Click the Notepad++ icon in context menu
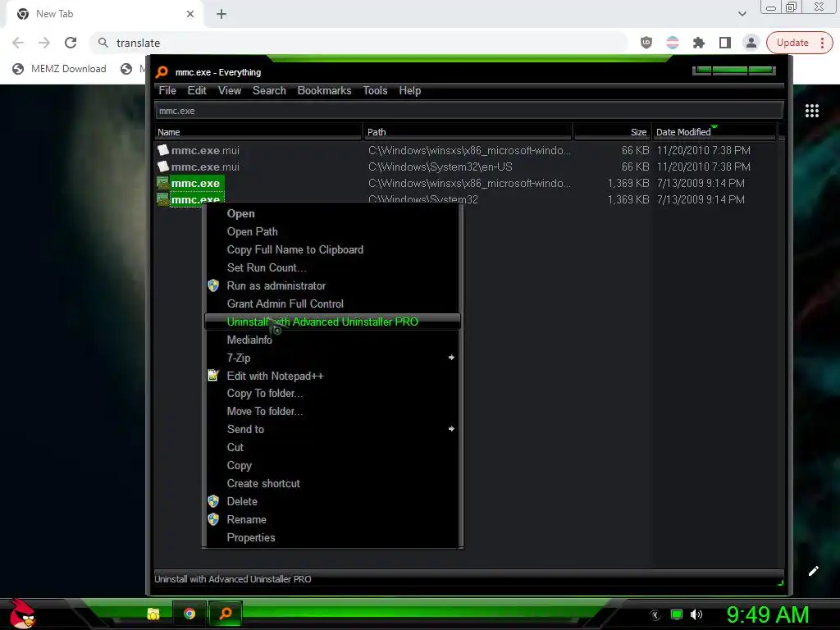This screenshot has height=630, width=840. [213, 376]
